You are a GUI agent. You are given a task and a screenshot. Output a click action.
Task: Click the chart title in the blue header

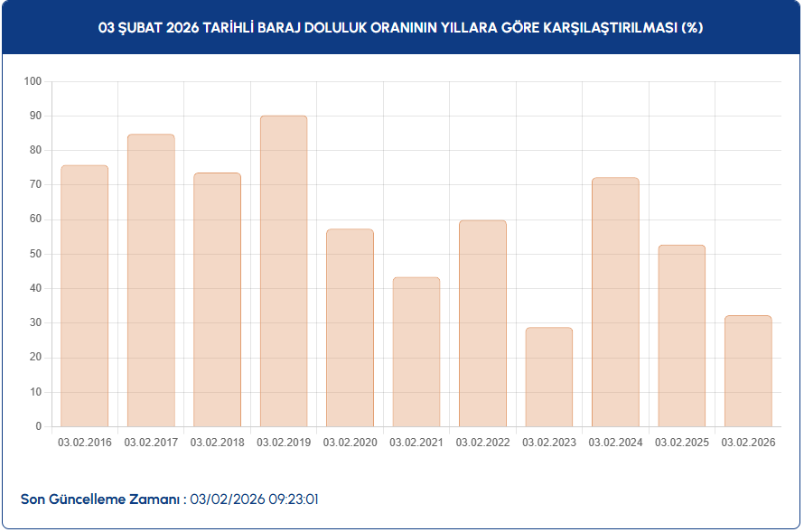click(x=401, y=28)
